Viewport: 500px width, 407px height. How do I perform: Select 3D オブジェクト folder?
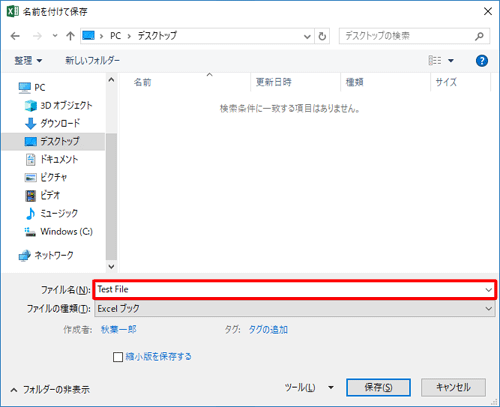59,105
